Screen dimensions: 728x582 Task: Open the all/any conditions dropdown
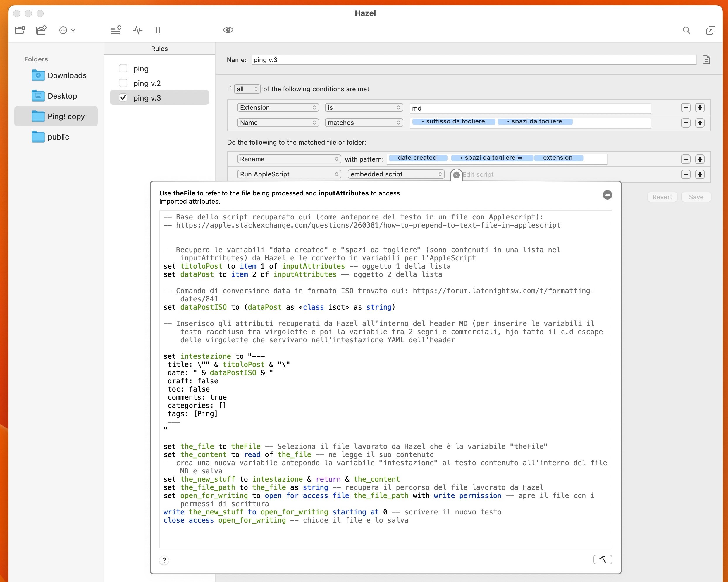click(247, 89)
